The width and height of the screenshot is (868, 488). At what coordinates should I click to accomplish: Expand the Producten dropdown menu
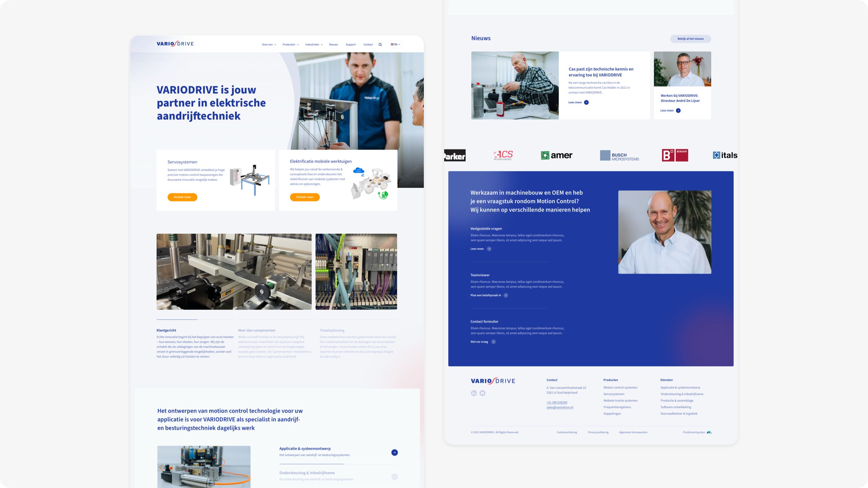291,44
